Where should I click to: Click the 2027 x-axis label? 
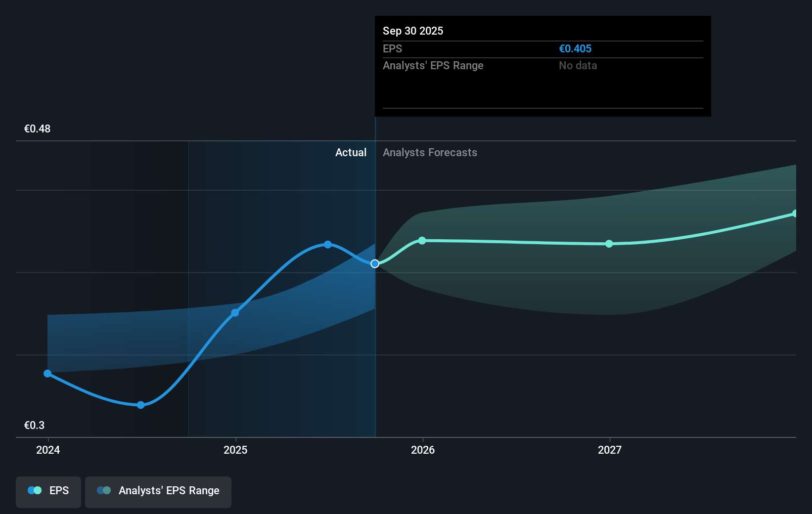pos(610,450)
